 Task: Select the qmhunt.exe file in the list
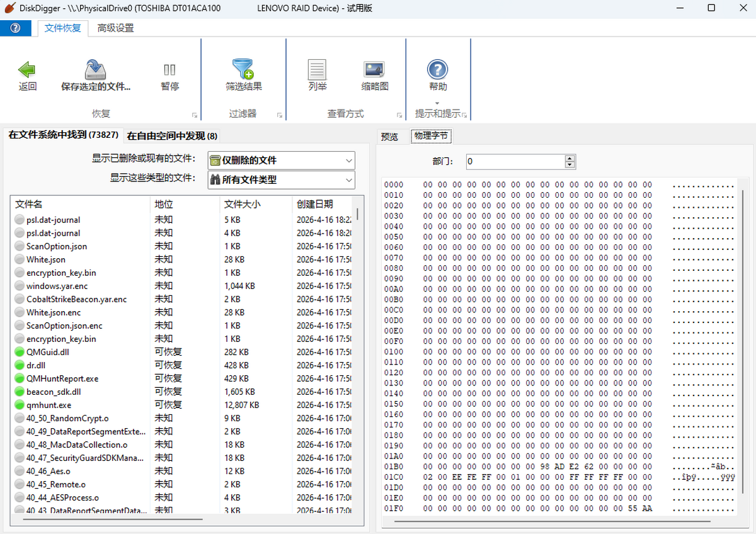tap(49, 405)
